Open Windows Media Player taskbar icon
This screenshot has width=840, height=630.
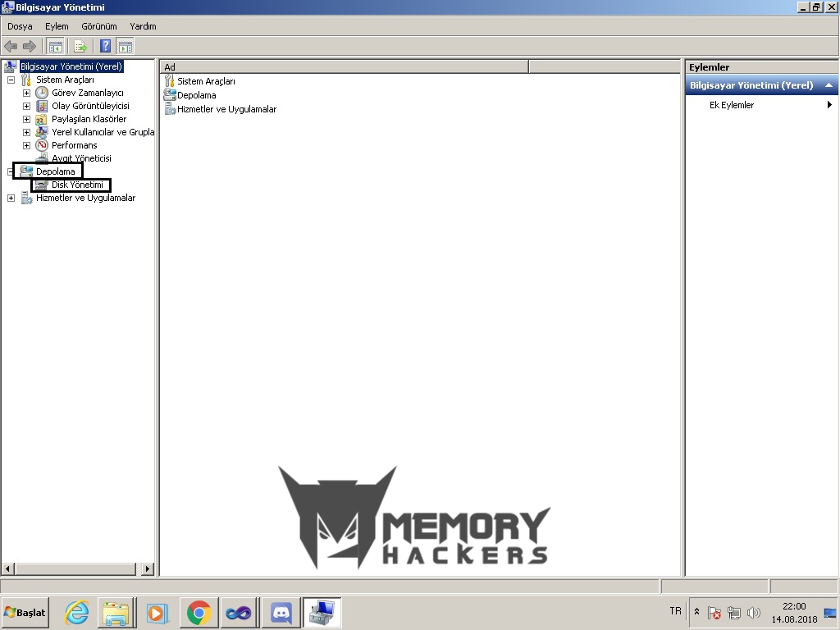tap(157, 612)
